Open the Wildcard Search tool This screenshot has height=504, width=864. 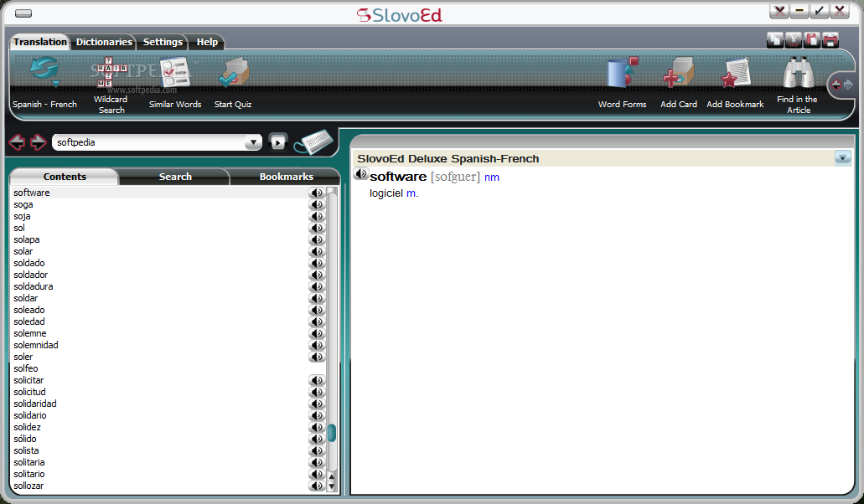111,85
